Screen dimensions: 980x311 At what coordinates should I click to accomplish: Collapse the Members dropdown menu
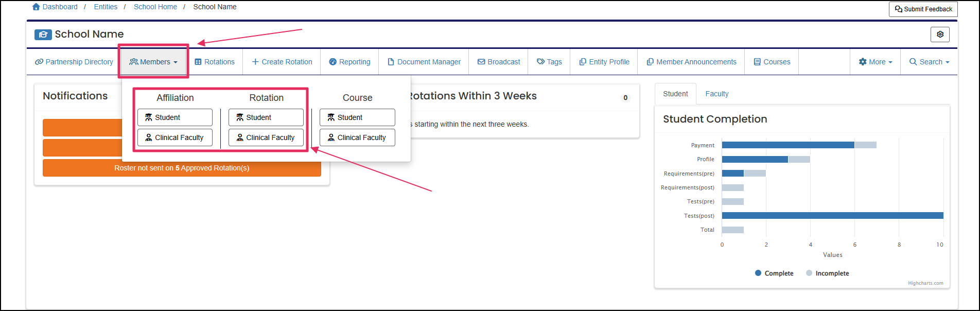coord(154,62)
